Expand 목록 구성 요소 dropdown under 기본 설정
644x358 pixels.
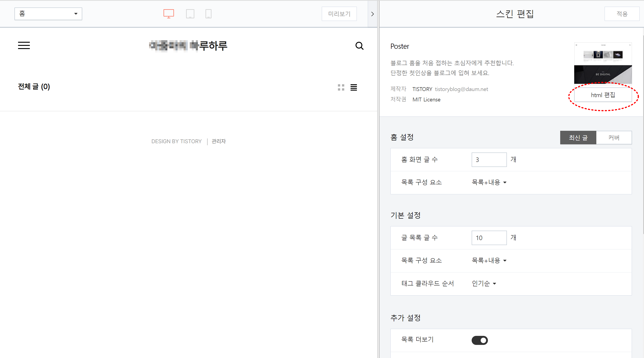click(x=489, y=260)
